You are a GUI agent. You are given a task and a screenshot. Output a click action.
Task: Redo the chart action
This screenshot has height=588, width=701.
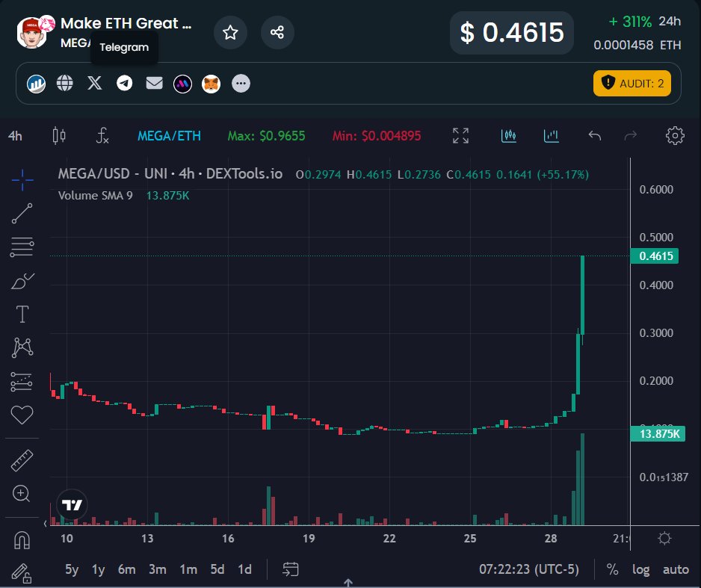coord(630,135)
